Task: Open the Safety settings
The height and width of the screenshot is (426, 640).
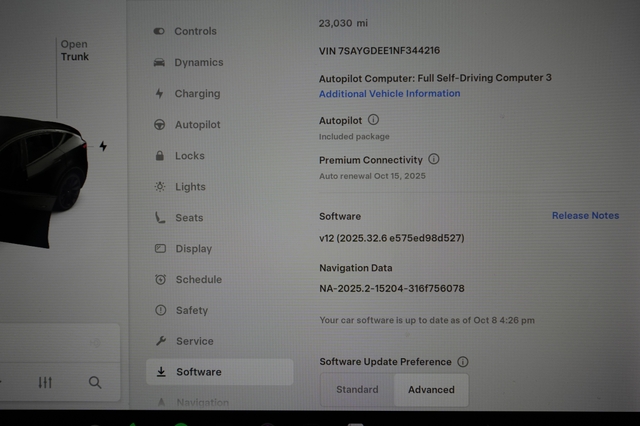Action: point(182,310)
